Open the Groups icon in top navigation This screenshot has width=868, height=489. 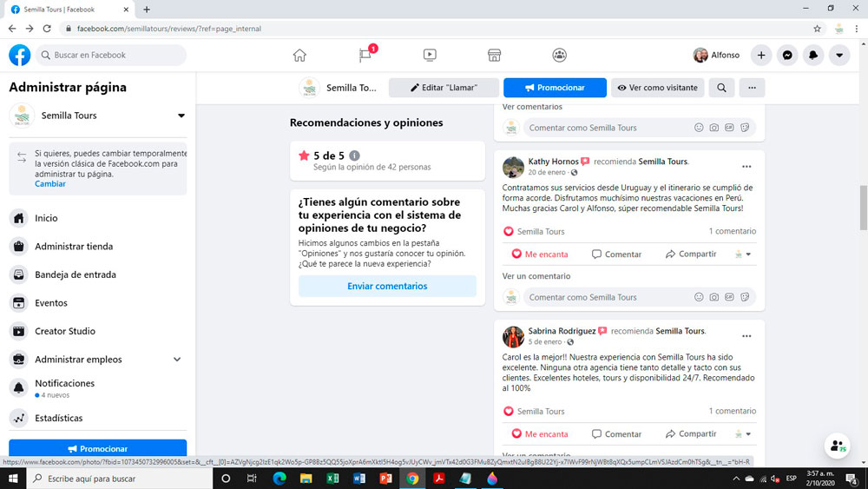point(559,55)
